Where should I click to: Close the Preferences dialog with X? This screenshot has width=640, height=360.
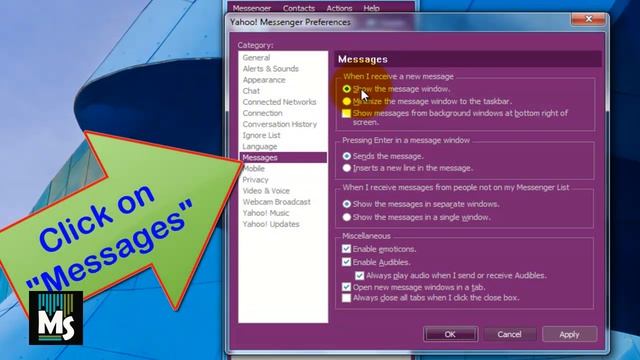[x=588, y=19]
